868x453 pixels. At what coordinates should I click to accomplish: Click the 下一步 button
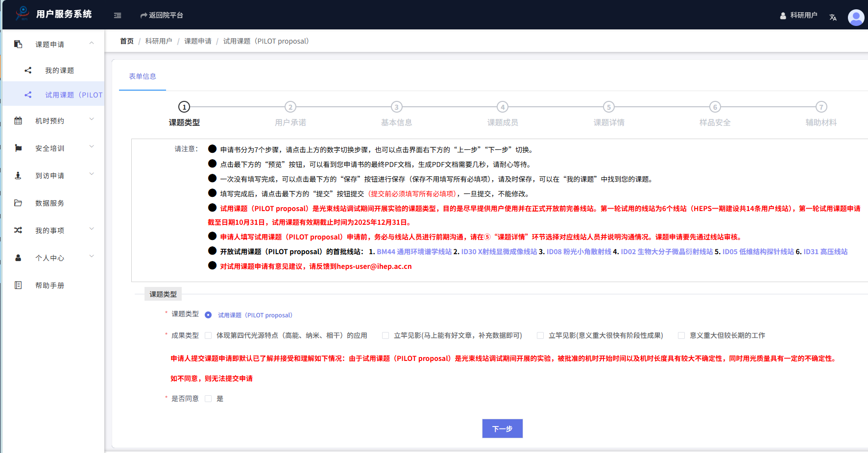(502, 429)
